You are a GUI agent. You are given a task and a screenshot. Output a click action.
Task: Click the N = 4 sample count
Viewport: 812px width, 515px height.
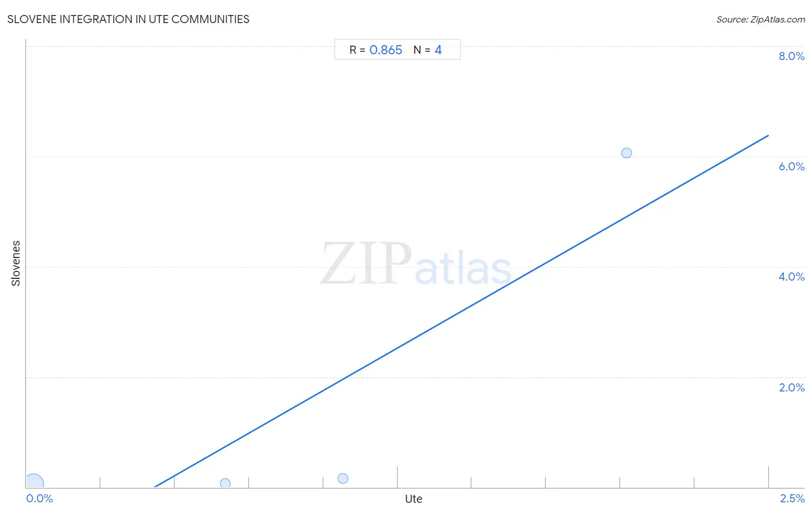(x=427, y=50)
